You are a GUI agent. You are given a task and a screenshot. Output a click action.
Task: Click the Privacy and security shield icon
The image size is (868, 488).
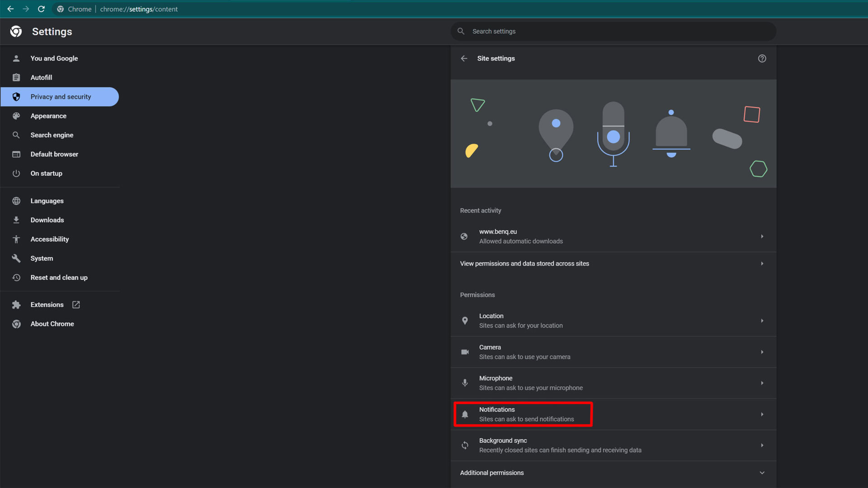click(17, 97)
